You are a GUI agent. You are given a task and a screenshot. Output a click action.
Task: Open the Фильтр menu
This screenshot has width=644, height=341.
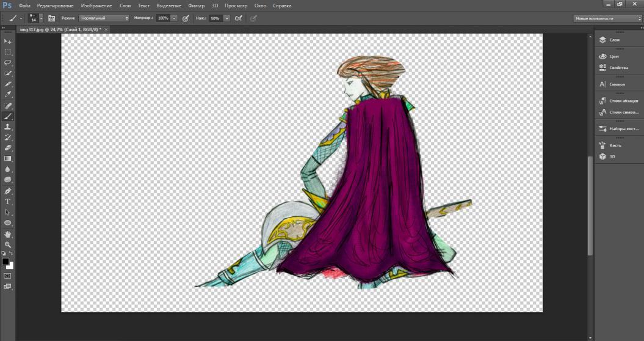click(x=197, y=5)
